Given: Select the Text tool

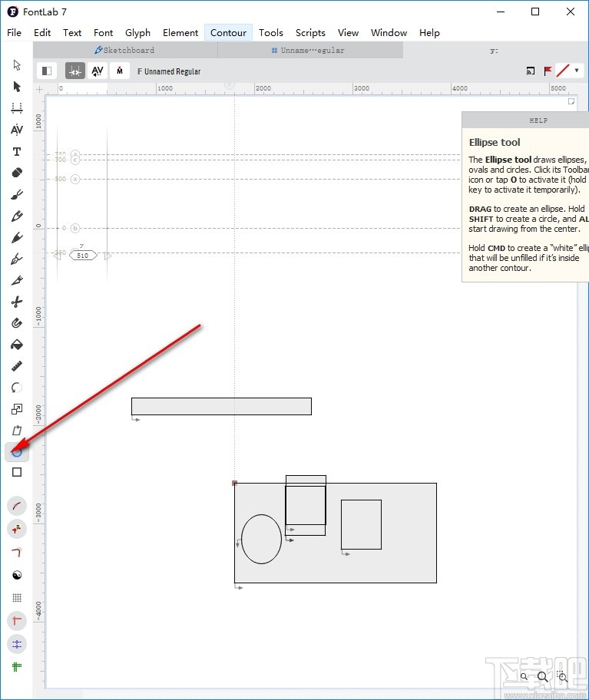Looking at the screenshot, I should tap(17, 151).
